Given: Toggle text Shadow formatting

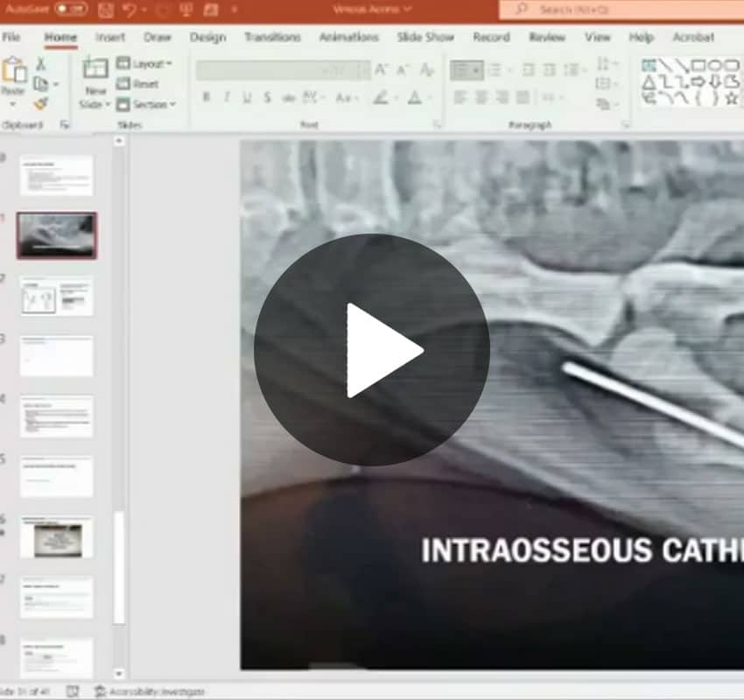Looking at the screenshot, I should pos(268,98).
